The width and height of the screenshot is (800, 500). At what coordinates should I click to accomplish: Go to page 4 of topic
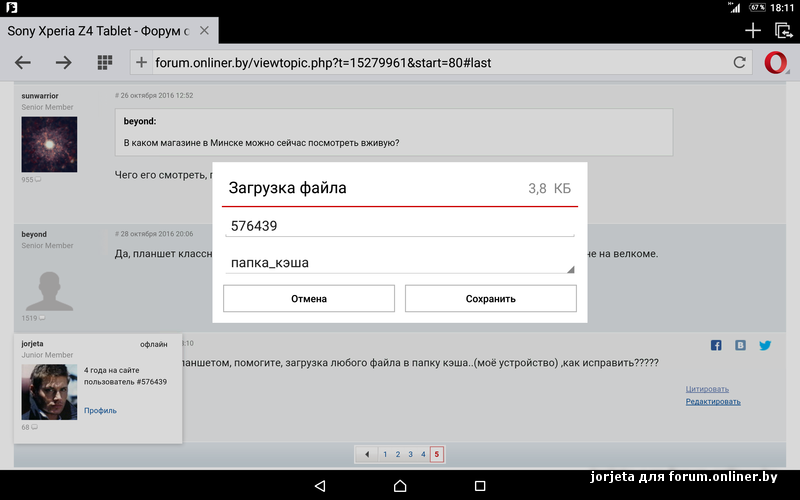(423, 454)
